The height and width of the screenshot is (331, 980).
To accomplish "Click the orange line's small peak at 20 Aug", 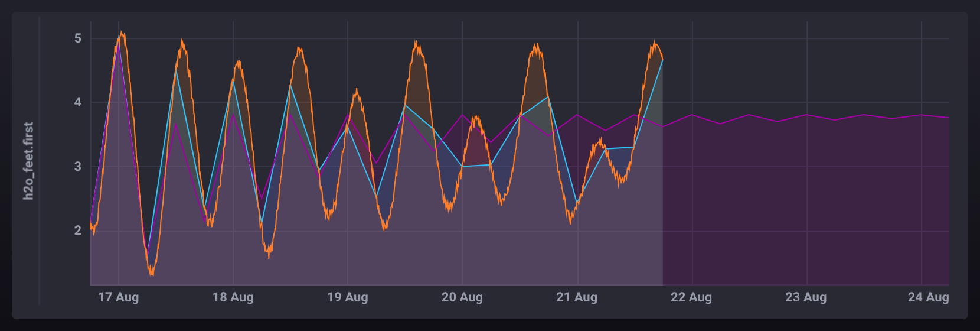I will coord(476,118).
